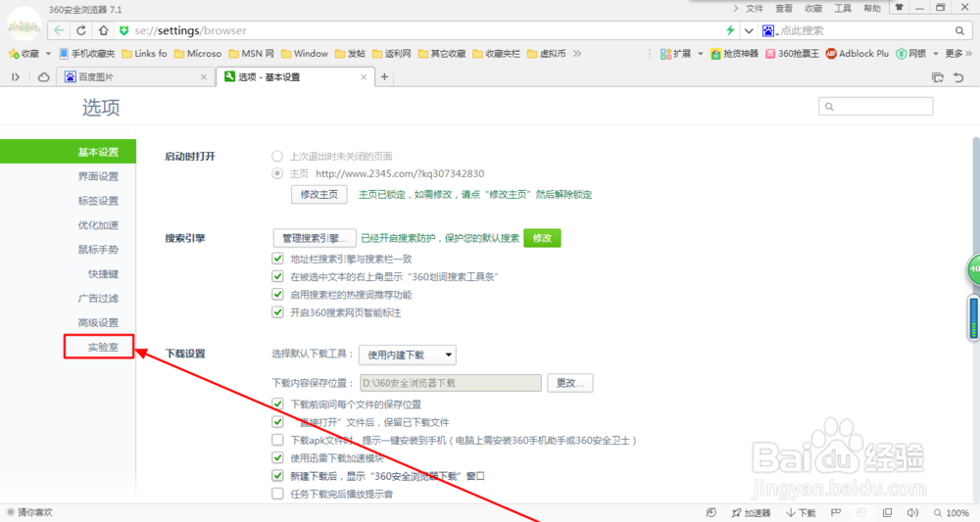This screenshot has height=522, width=980.
Task: Expand the arrow beside 扩展
Action: (700, 54)
